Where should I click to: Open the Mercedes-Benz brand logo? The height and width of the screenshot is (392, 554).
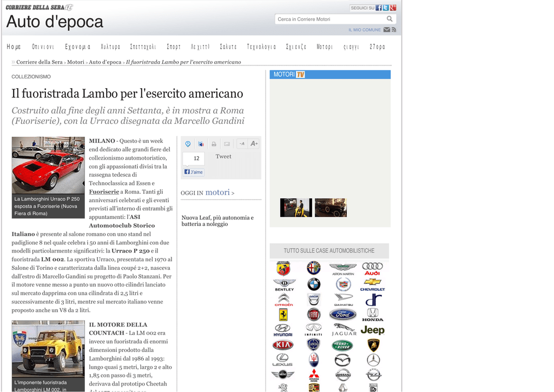tap(373, 360)
